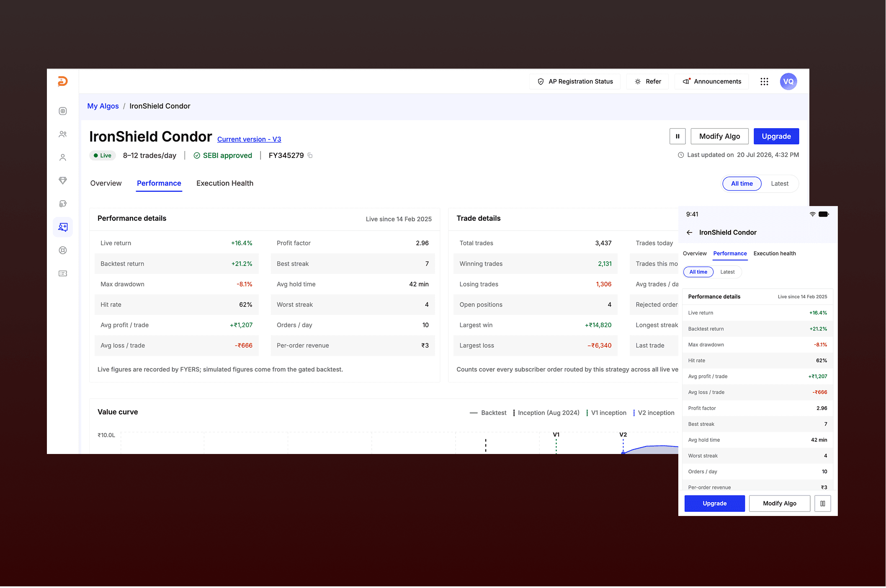Click the desktop Live since 14 Feb 2025 text
The image size is (886, 588).
click(x=399, y=219)
